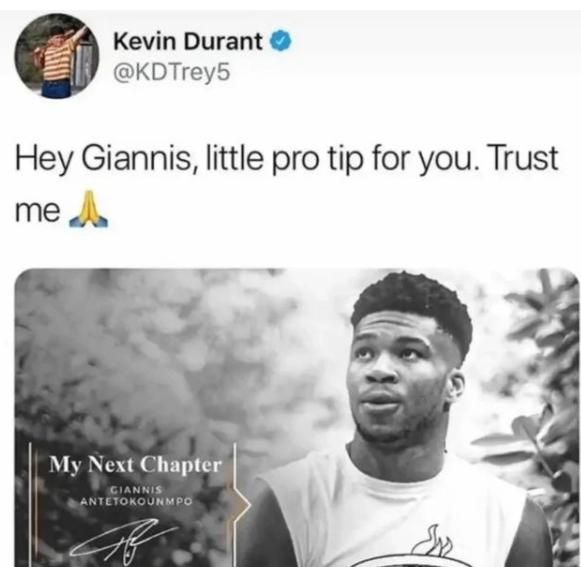581x567 pixels.
Task: Open the @KDTrey5 handle
Action: [x=172, y=73]
